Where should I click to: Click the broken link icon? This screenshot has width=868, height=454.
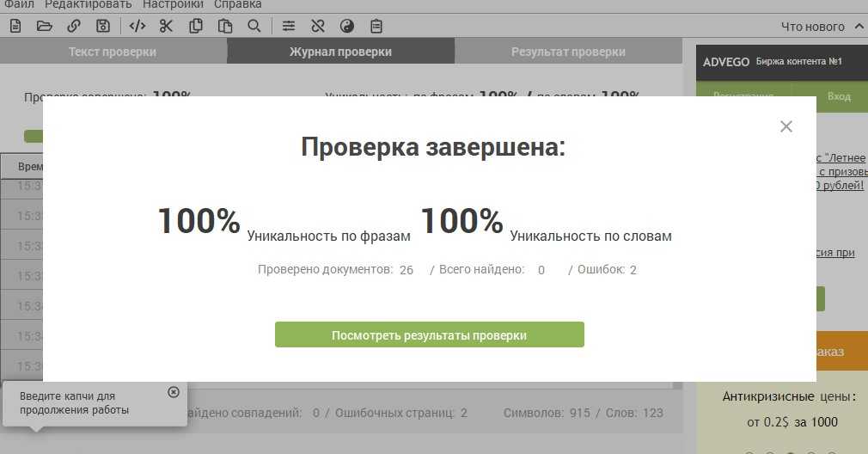318,26
